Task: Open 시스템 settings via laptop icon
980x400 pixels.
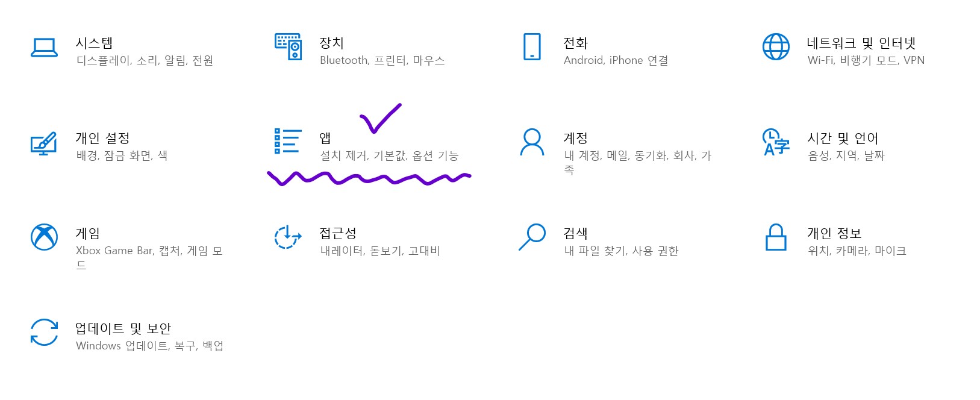Action: tap(43, 48)
